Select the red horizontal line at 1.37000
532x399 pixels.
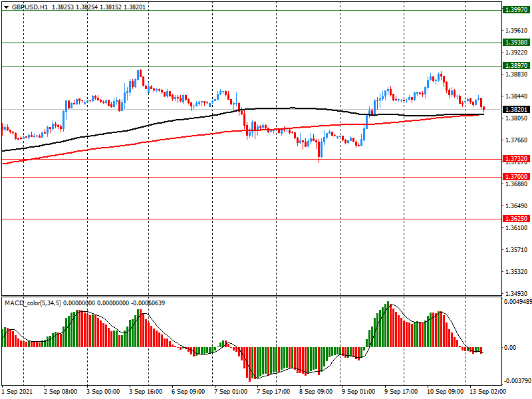coord(251,177)
